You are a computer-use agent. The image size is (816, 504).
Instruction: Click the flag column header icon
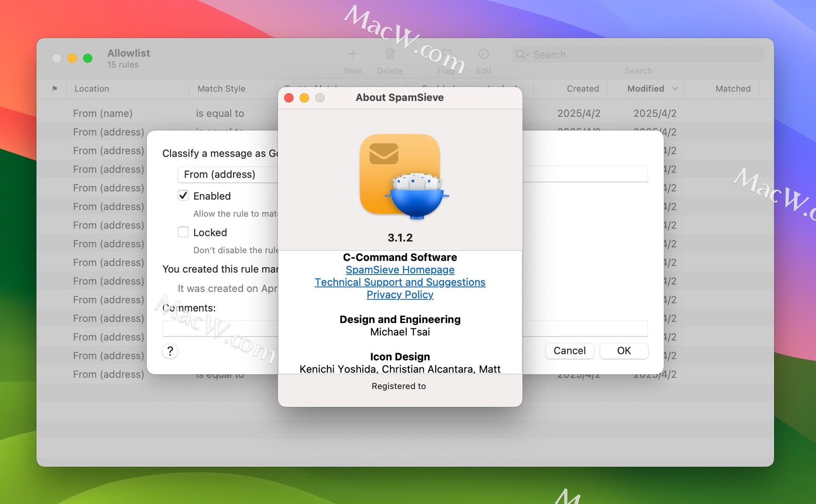[x=54, y=88]
